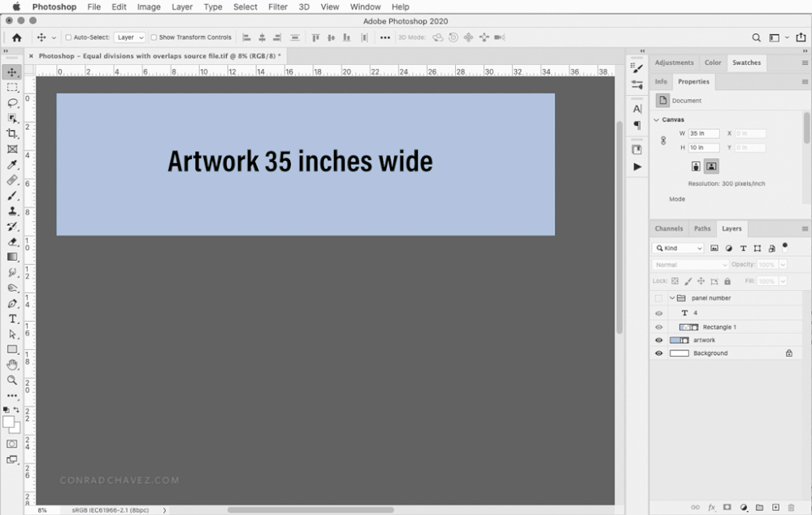812x515 pixels.
Task: Create a new layer via plus icon
Action: pos(775,507)
